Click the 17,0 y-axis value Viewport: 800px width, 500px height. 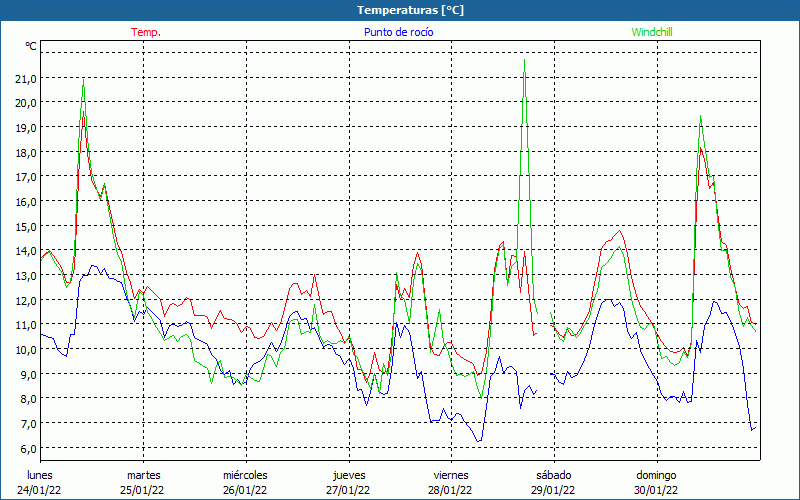[26, 177]
